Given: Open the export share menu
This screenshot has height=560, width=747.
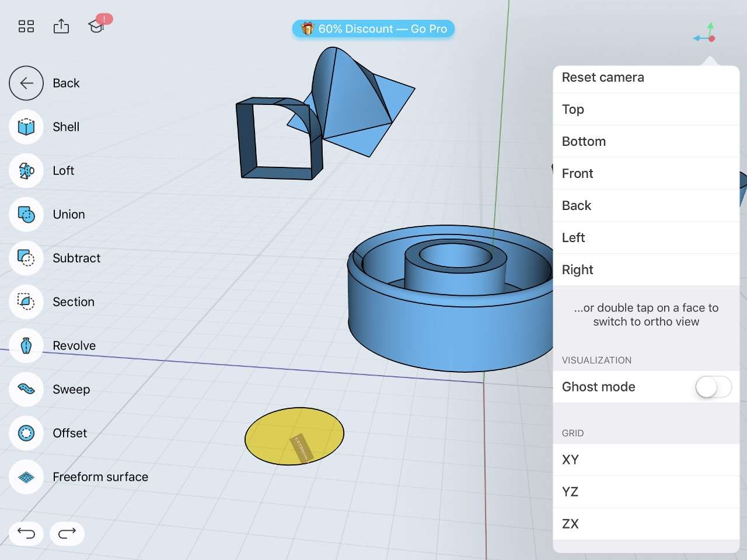Looking at the screenshot, I should tap(61, 26).
